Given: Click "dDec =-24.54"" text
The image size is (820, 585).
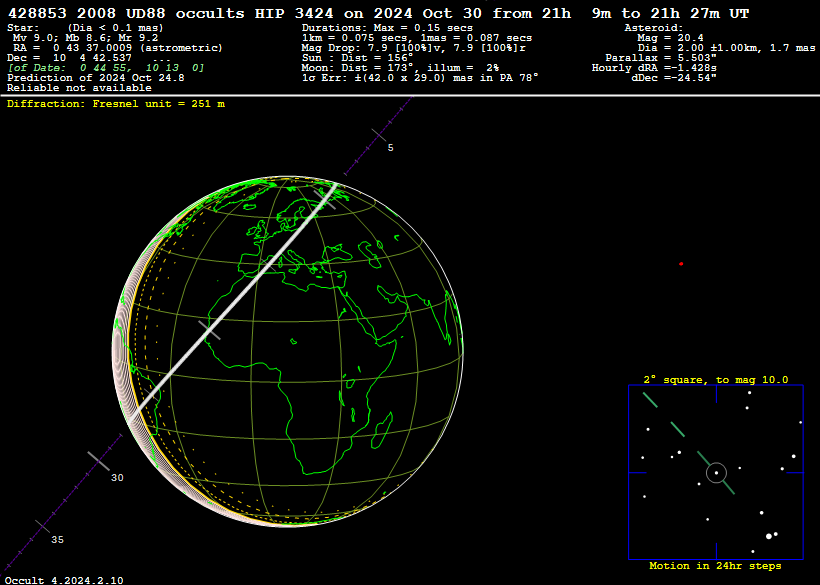Looking at the screenshot, I should 674,77.
